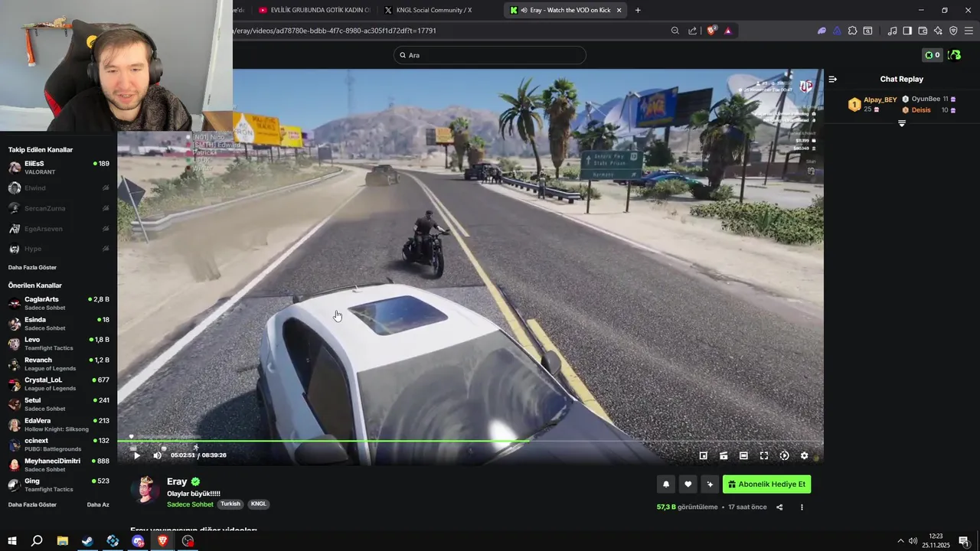980x551 pixels.
Task: Switch to KNGL Social Community X tab
Action: click(x=439, y=10)
